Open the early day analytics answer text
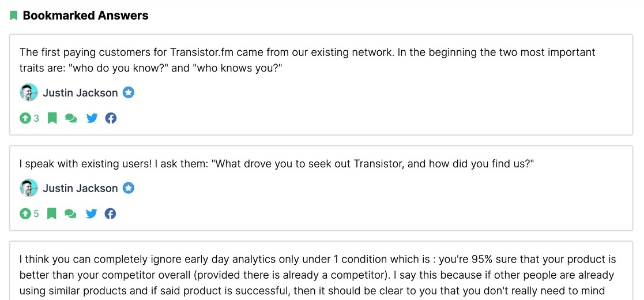The height and width of the screenshot is (300, 644). click(318, 275)
